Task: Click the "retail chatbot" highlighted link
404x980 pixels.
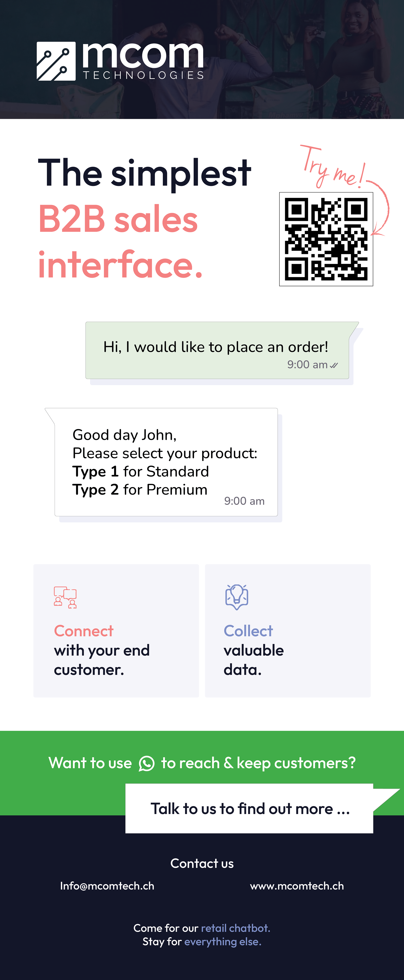Action: (x=235, y=928)
